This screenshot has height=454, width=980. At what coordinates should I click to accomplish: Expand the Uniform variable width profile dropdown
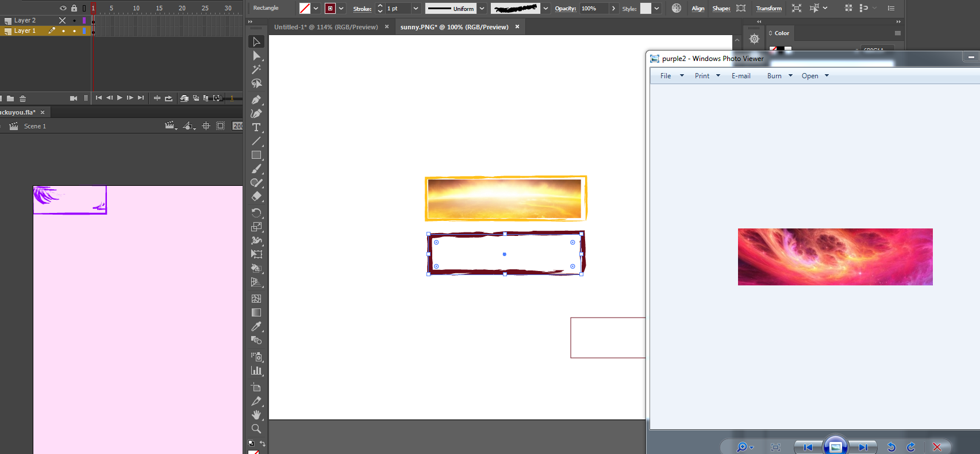(x=482, y=9)
